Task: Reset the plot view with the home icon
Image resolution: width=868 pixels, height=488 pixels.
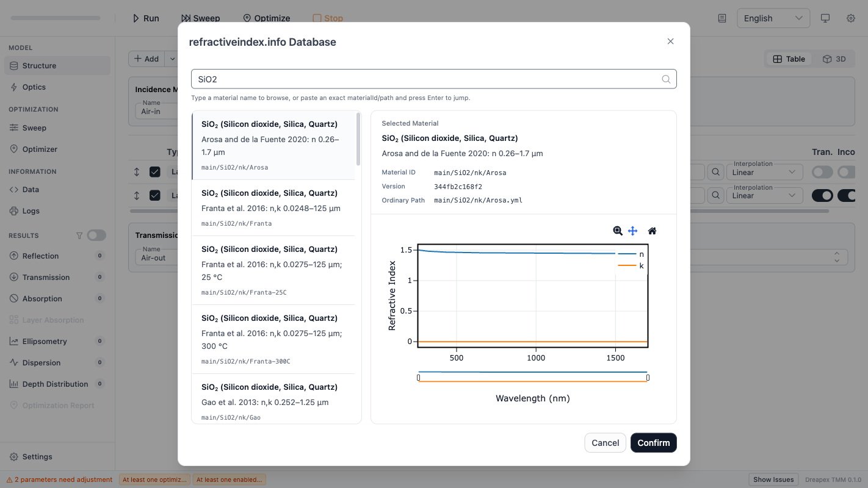Action: (x=652, y=231)
